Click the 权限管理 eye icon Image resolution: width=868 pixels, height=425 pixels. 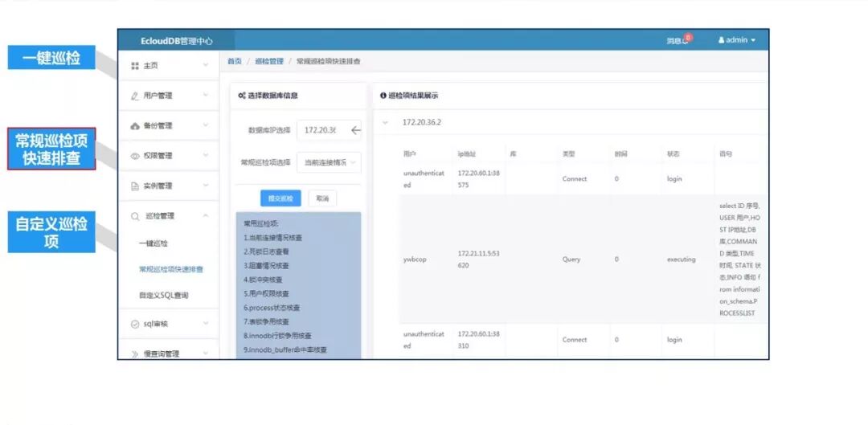[x=134, y=156]
